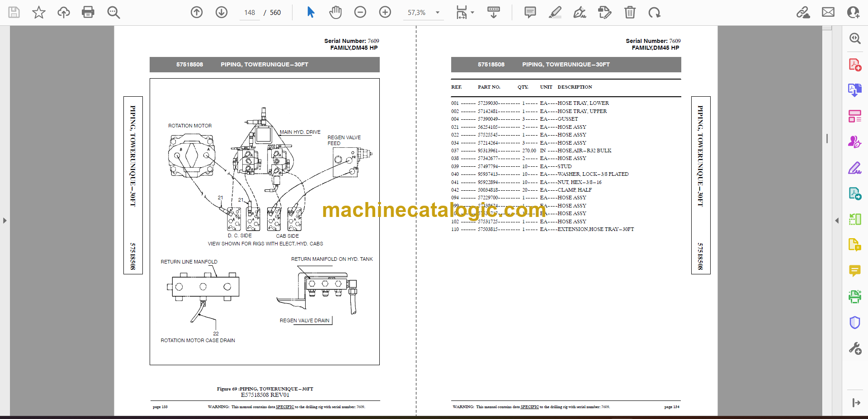Go to previous page arrow
The image size is (868, 419).
197,12
